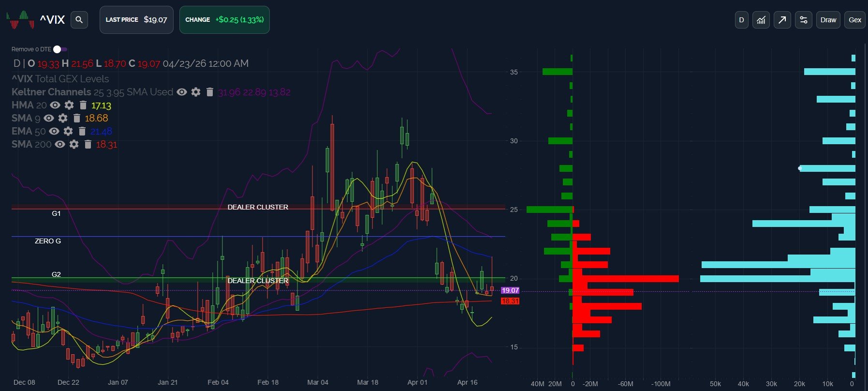Click the ^VIX Total GEX Levels label
Viewport: 868px width, 391px height.
(x=60, y=79)
